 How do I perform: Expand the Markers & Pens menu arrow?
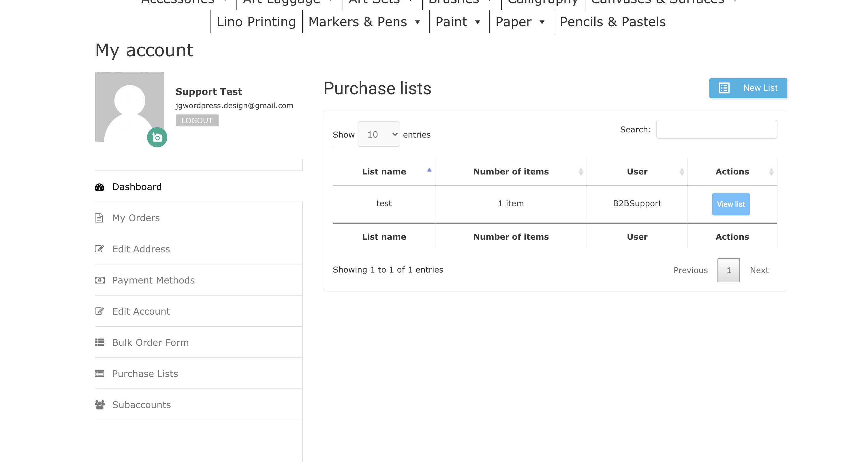(x=418, y=22)
